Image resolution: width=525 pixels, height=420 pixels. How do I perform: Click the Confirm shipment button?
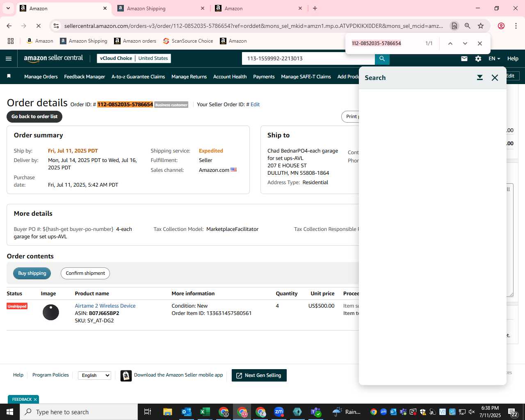85,273
